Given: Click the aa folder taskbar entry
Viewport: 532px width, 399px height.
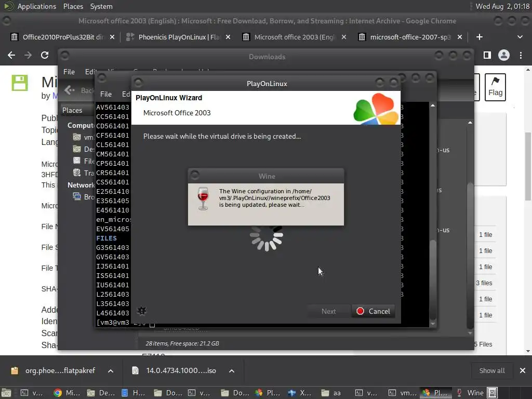Looking at the screenshot, I should pos(331,393).
